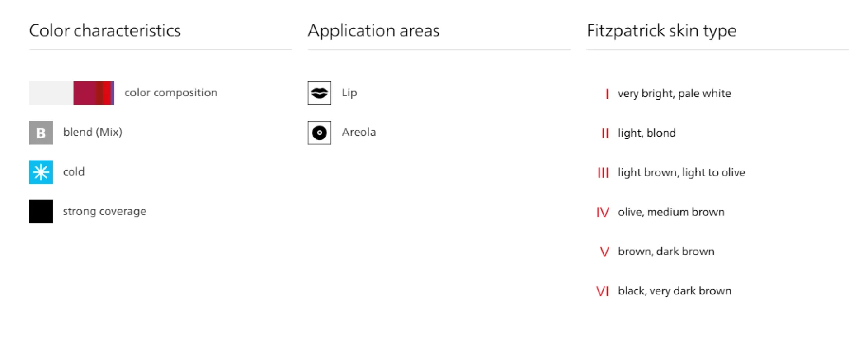Click the 'very bright, pale white' label
868x342 pixels.
point(674,94)
